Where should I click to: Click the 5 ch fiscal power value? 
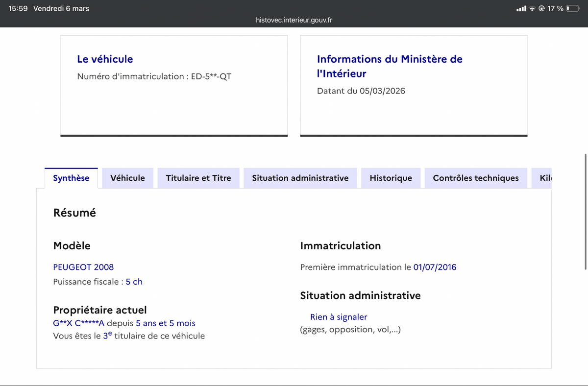[x=134, y=282]
